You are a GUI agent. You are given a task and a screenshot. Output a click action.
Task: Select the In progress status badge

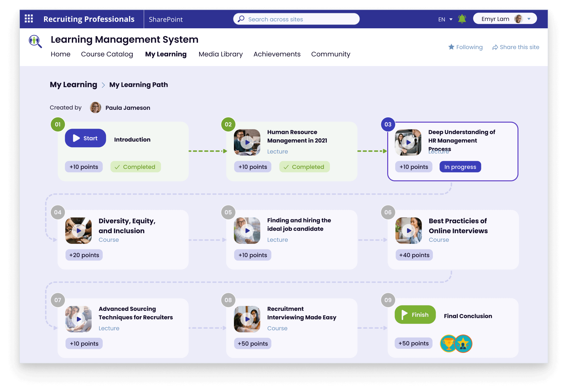point(460,167)
